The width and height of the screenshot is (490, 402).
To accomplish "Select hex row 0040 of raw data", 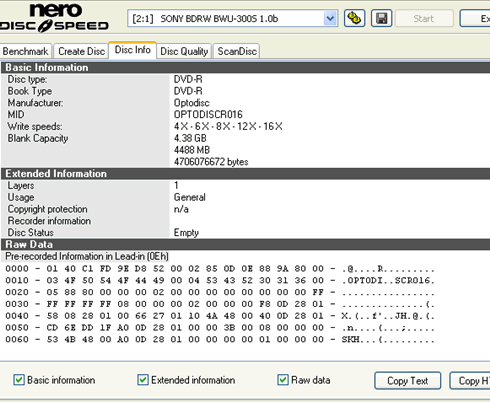I will pyautogui.click(x=220, y=316).
